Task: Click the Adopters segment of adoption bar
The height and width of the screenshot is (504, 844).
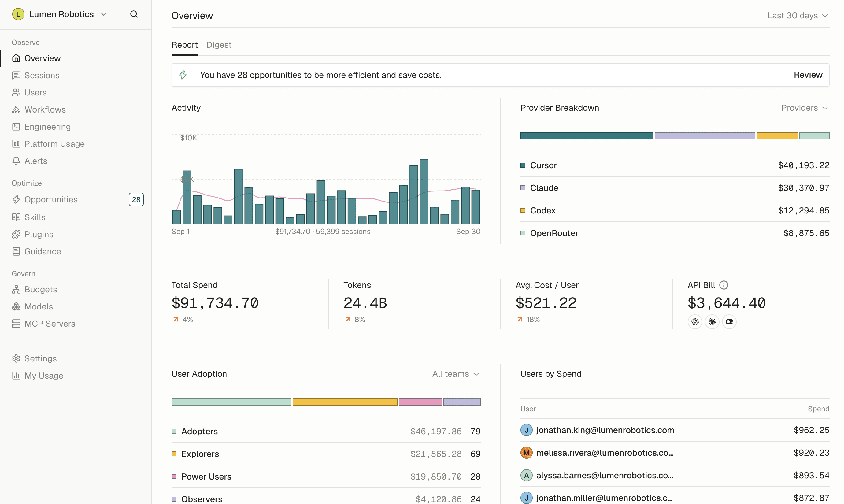Action: pos(231,402)
